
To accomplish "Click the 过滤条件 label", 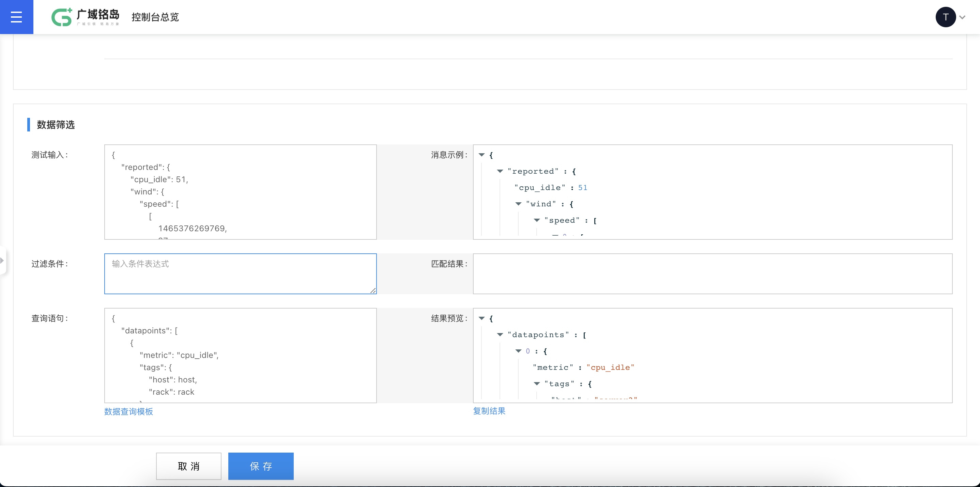I will pyautogui.click(x=49, y=264).
